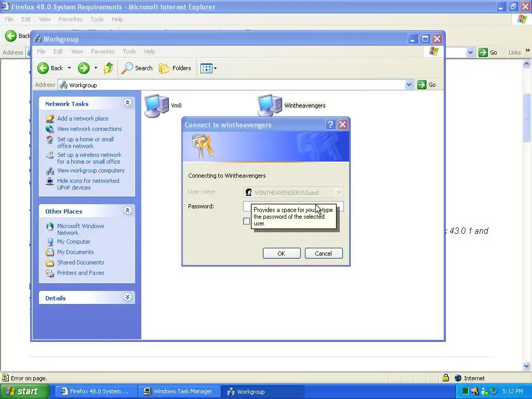This screenshot has width=532, height=399.
Task: Click Hide icons for networked UPnP devices
Action: click(x=88, y=184)
